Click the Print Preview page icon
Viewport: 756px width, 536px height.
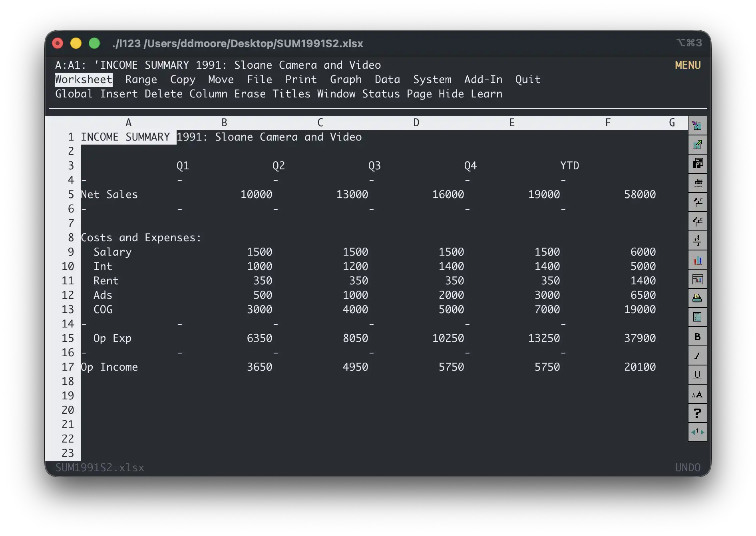pos(697,318)
